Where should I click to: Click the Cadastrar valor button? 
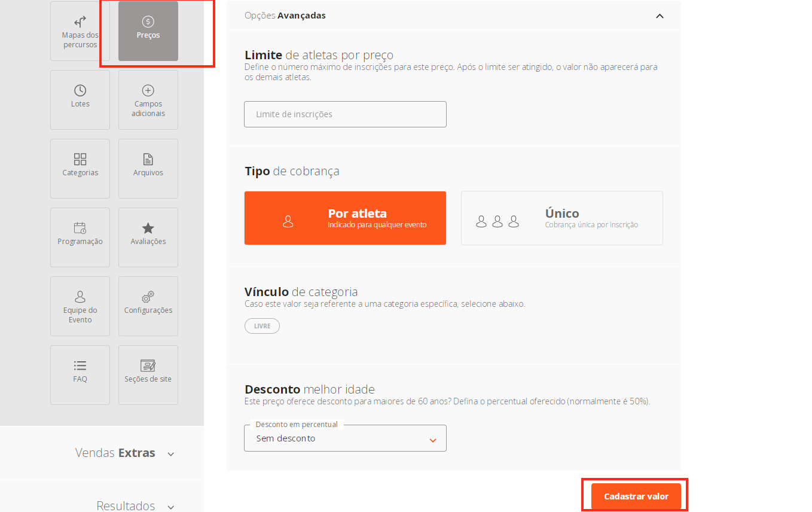coord(636,496)
